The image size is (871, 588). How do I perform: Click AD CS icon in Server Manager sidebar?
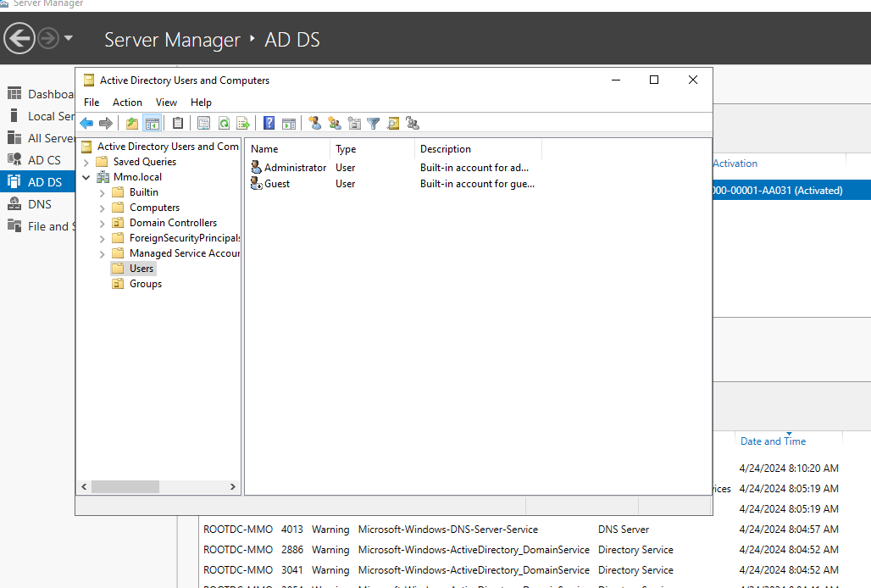tap(14, 160)
